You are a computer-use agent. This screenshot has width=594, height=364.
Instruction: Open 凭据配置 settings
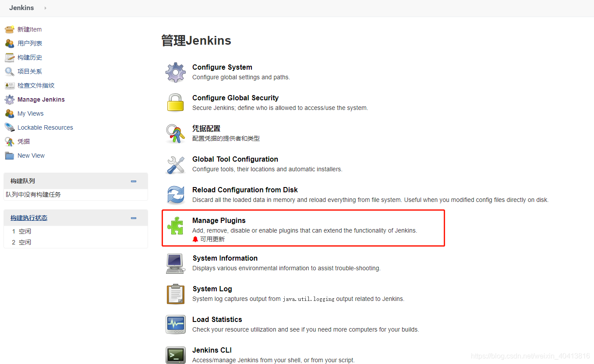click(206, 128)
